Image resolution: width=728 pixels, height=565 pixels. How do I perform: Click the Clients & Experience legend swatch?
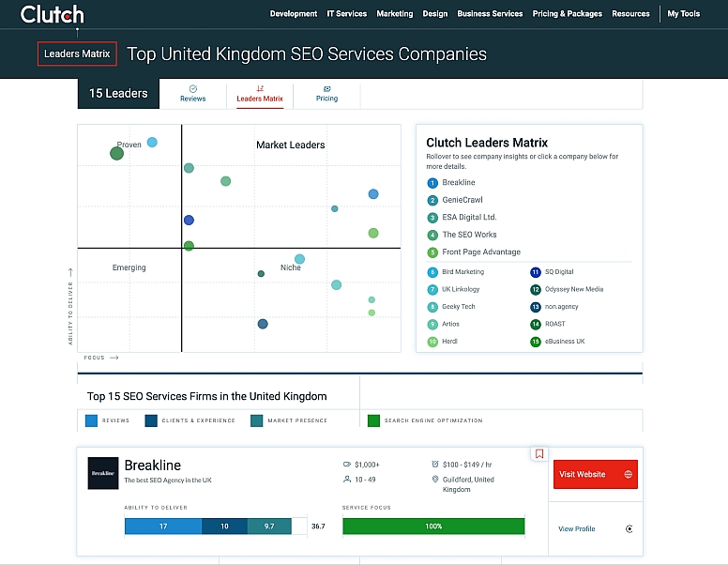(151, 420)
